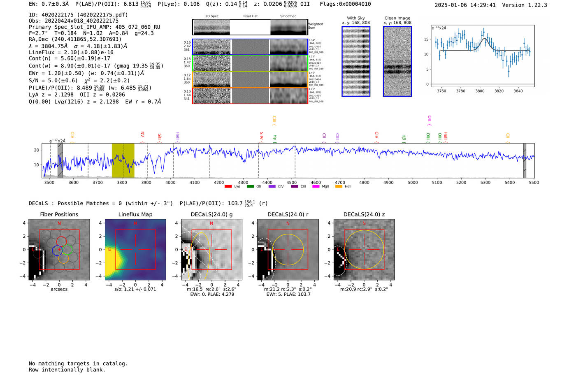Click the Hβ line marker label

click(x=404, y=139)
